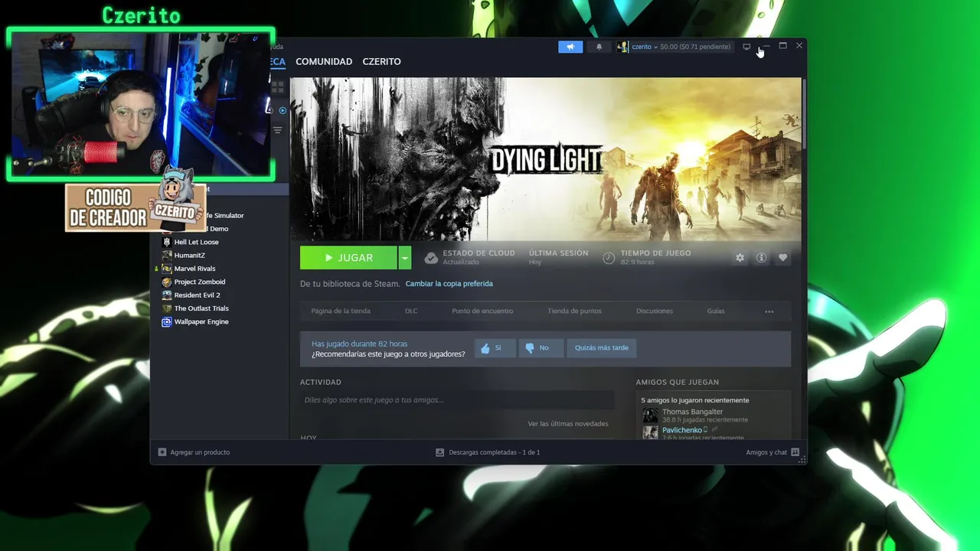Open the CZERITO profile menu

tap(381, 61)
